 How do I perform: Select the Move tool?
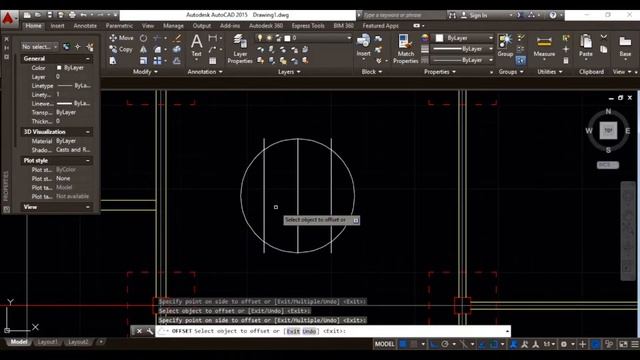point(121,38)
